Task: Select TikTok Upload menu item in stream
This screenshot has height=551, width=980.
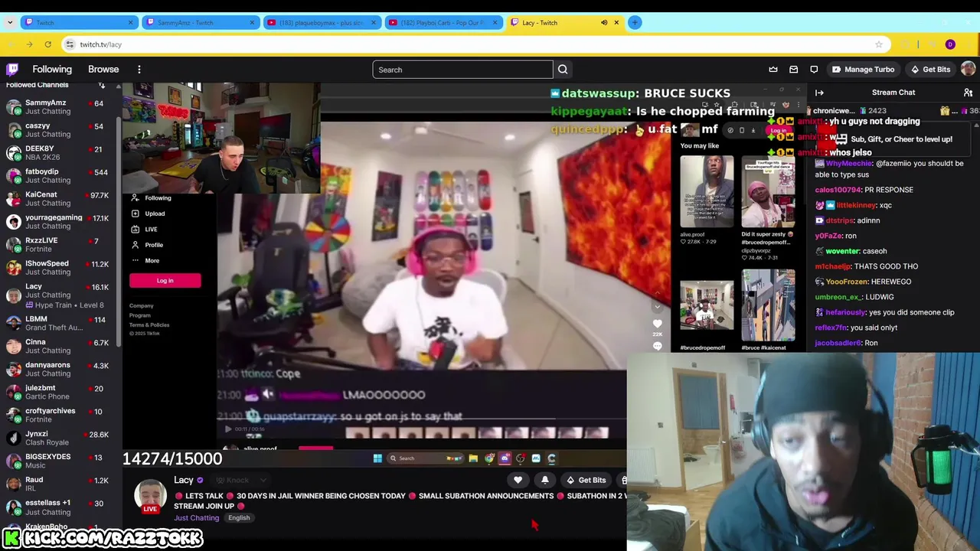Action: [155, 214]
